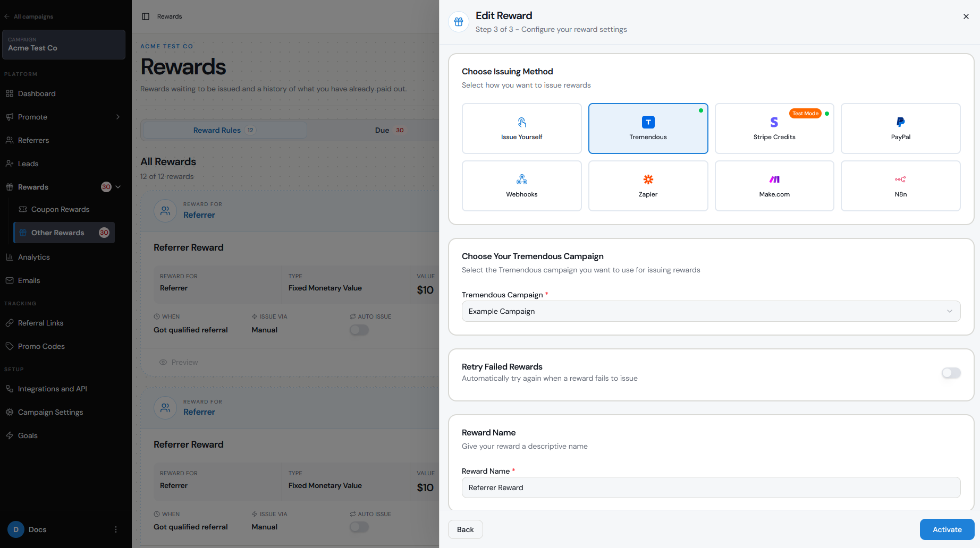Open Emails in the sidebar
This screenshot has width=980, height=548.
[63, 280]
